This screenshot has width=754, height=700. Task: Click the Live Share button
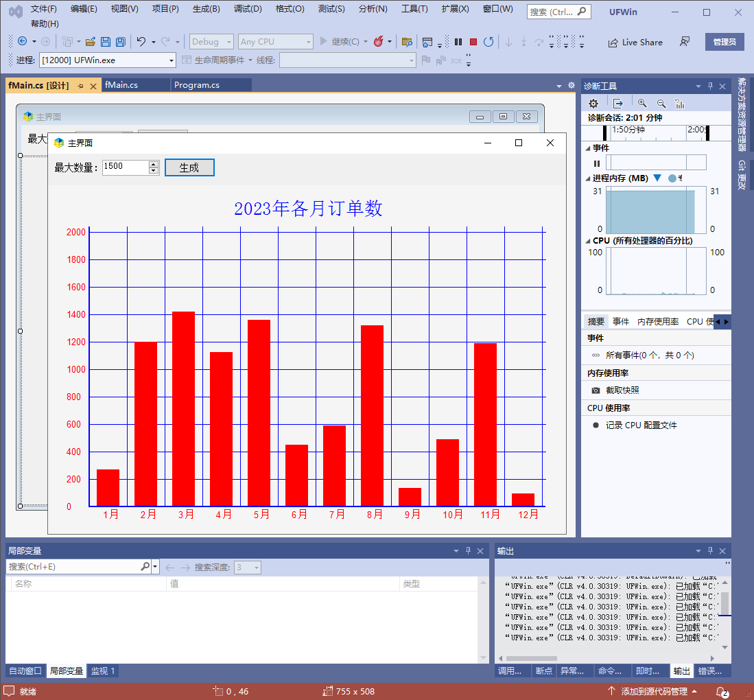(x=635, y=43)
